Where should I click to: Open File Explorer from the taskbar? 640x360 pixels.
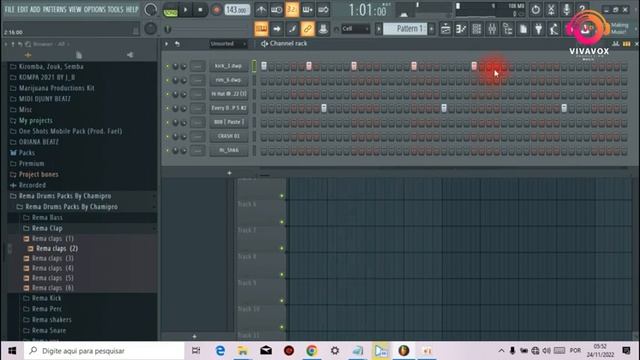tap(243, 351)
